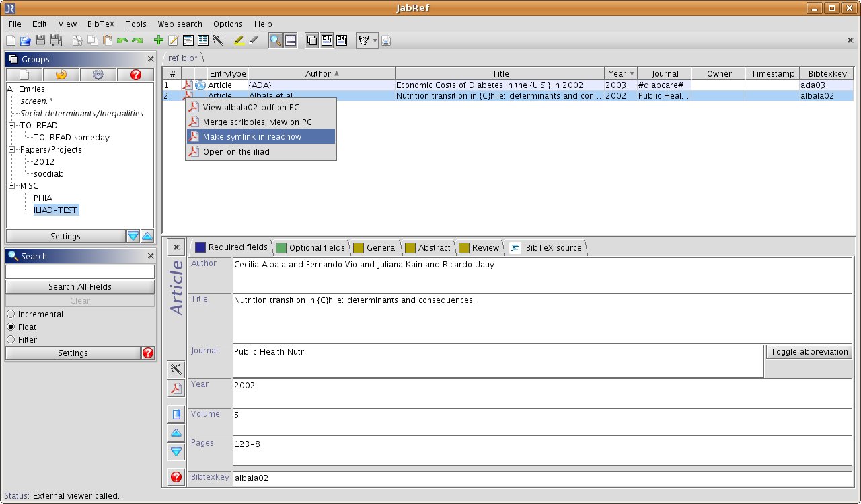Screen dimensions: 861x504
Task: Click the green Redo arrow
Action: click(x=137, y=40)
